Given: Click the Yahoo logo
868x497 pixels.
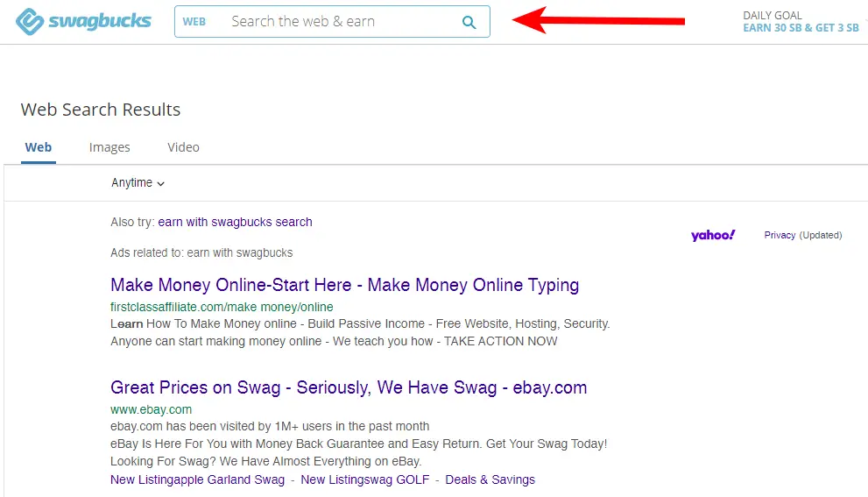Looking at the screenshot, I should 713,236.
